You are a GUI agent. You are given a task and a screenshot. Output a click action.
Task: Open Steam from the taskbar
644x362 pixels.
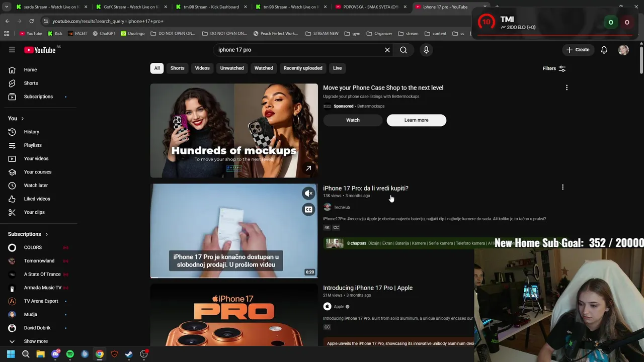tap(129, 354)
